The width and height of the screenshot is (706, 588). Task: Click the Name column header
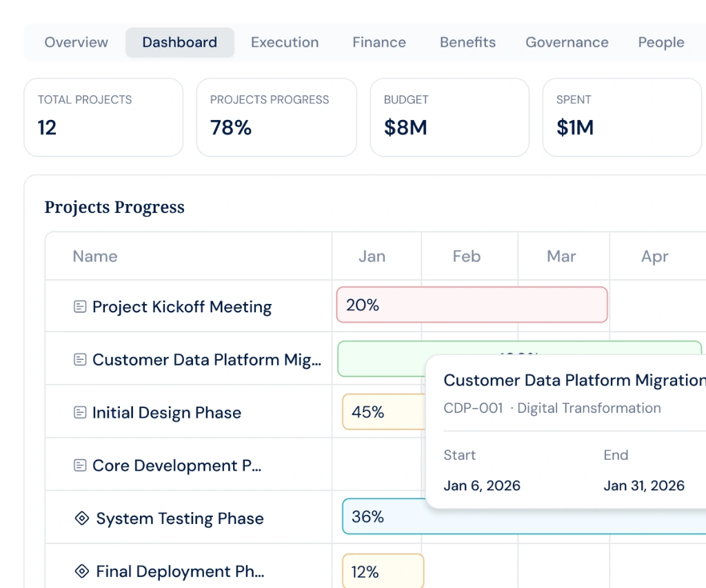click(95, 256)
